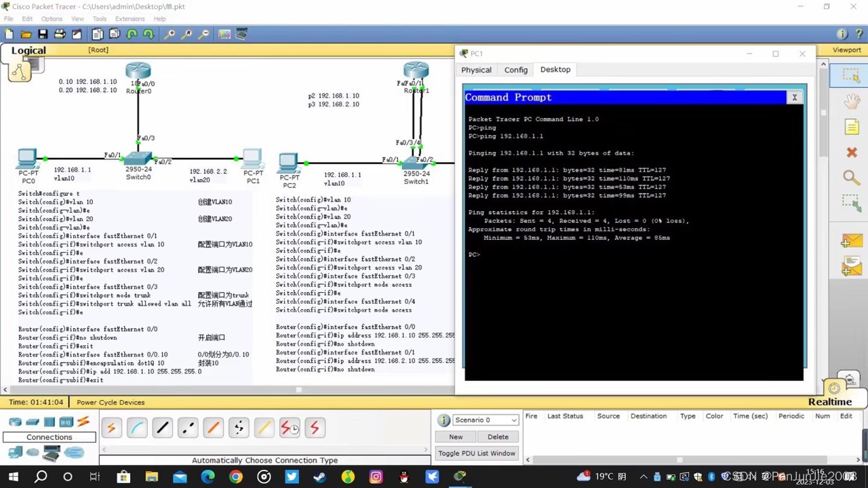Choose the Serial DCE cable with clock
The image size is (868, 488).
point(289,428)
